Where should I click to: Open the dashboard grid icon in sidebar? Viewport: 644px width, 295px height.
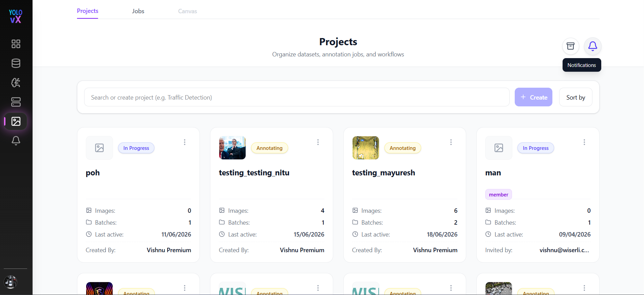point(16,44)
